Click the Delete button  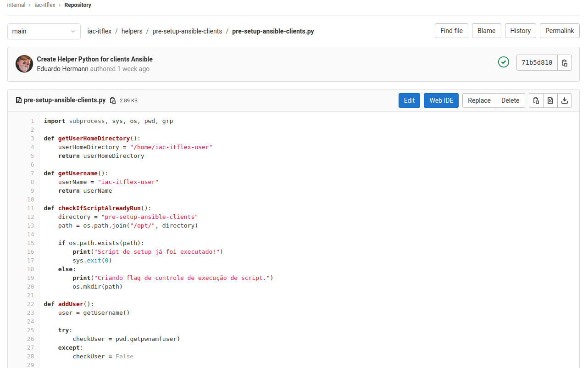point(510,100)
